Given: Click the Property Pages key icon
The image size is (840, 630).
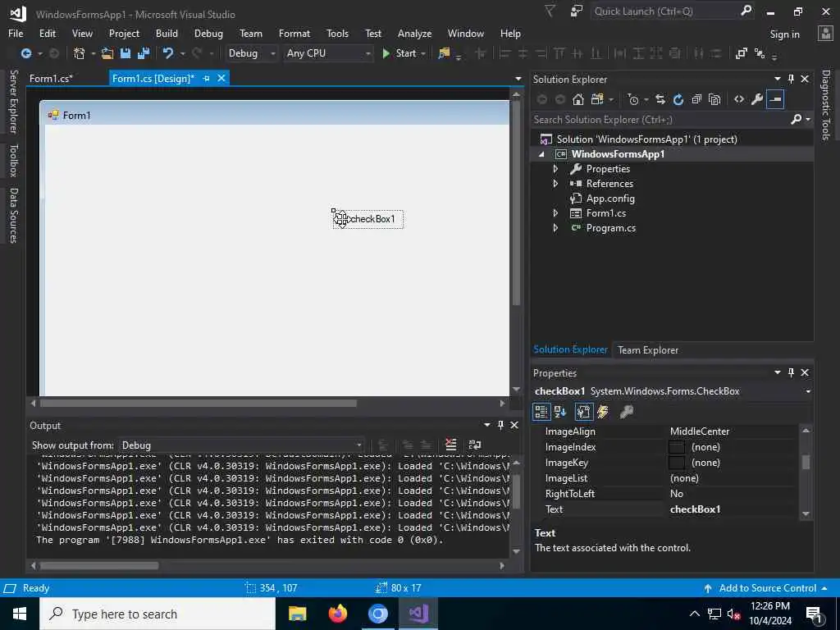Looking at the screenshot, I should coord(626,412).
